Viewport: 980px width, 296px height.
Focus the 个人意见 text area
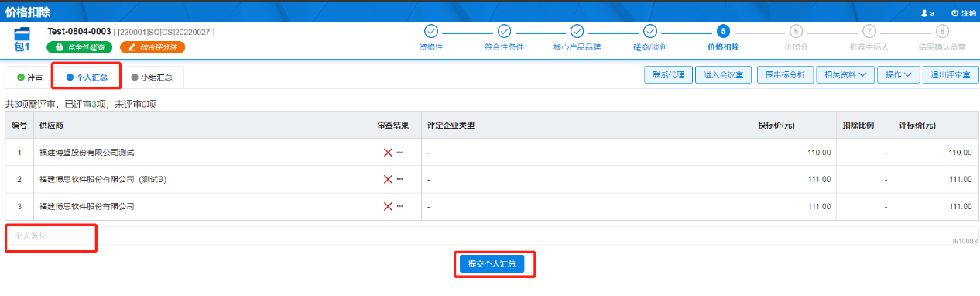click(492, 236)
